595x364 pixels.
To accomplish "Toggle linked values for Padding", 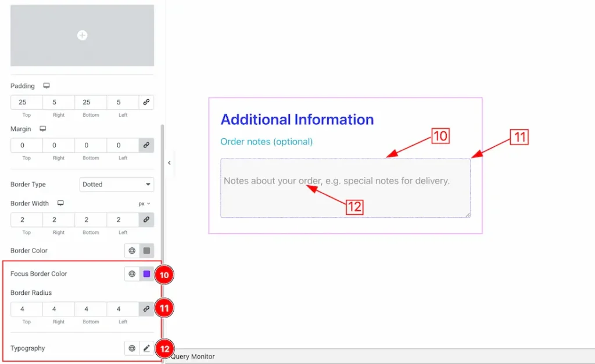I will 146,102.
